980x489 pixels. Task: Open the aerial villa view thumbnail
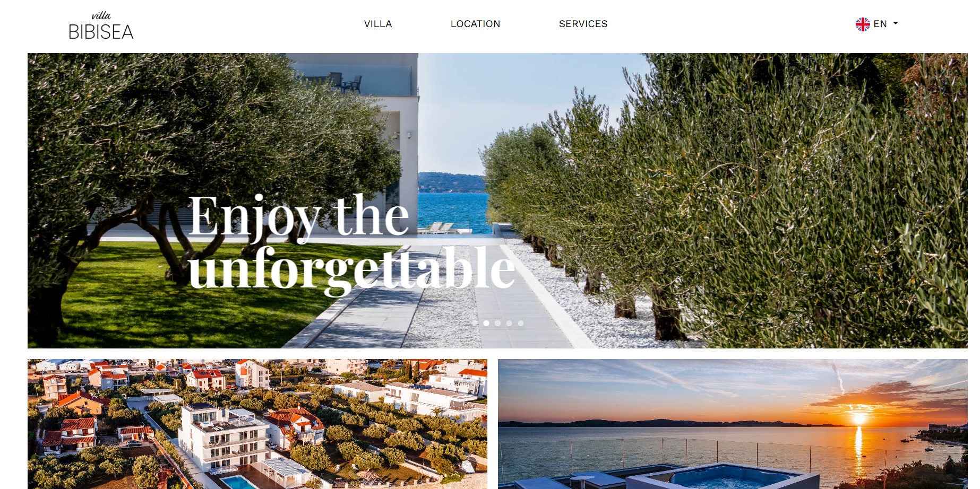[x=257, y=424]
